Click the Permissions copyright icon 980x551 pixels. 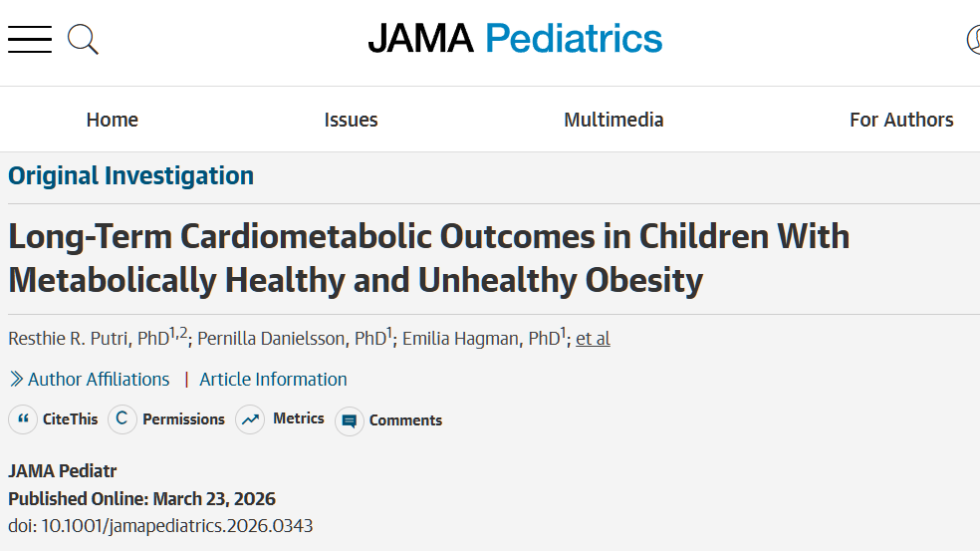pos(122,419)
